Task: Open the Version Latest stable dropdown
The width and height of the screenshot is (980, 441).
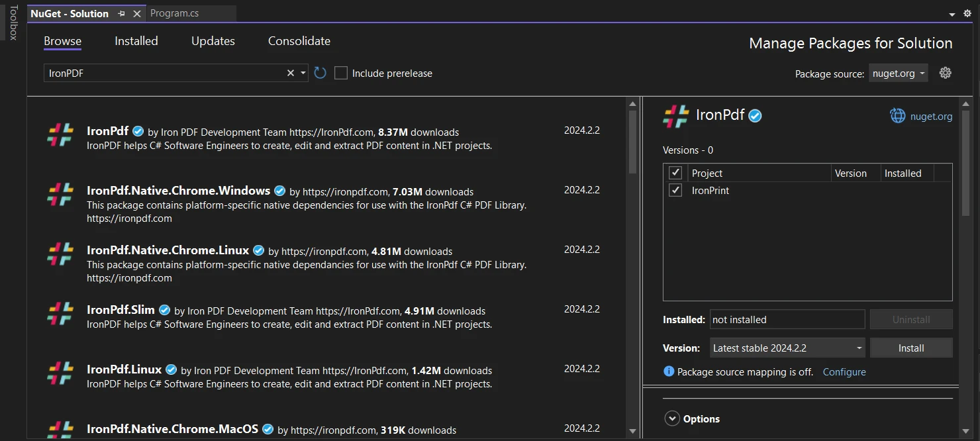Action: pyautogui.click(x=787, y=348)
